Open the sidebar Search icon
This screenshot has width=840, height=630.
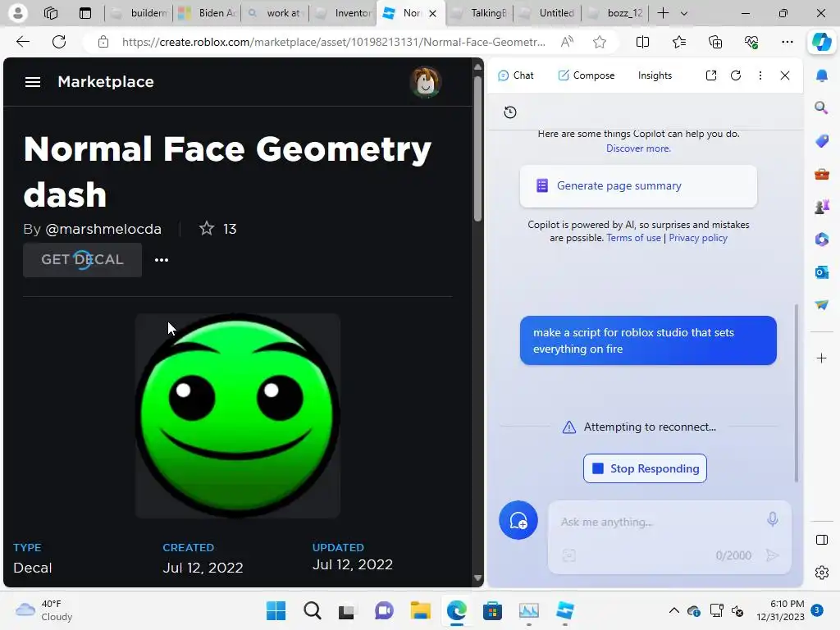coord(822,107)
